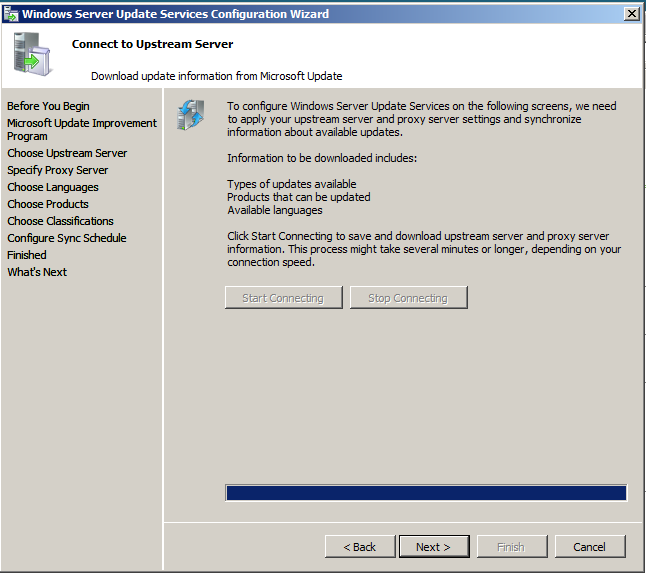The width and height of the screenshot is (646, 574).
Task: Click 'Products that can be updated' line
Action: coord(299,197)
